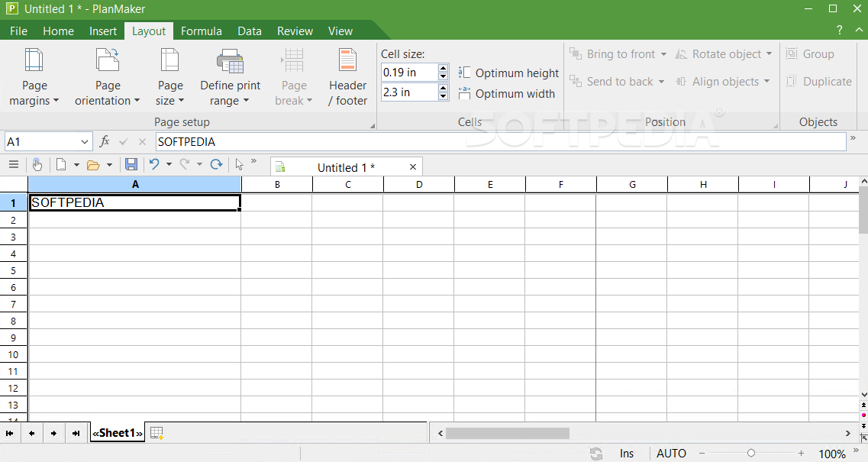Insert a new worksheet tab
Screen dimensions: 868x462
156,433
